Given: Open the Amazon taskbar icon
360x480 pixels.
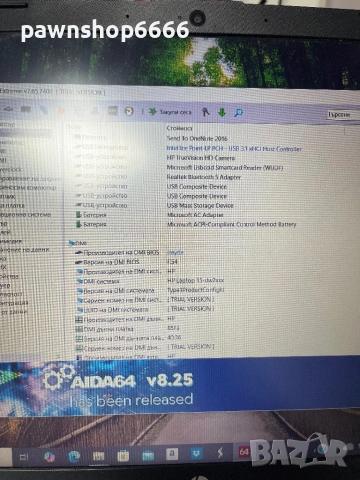Looking at the screenshot, I should click(172, 454).
